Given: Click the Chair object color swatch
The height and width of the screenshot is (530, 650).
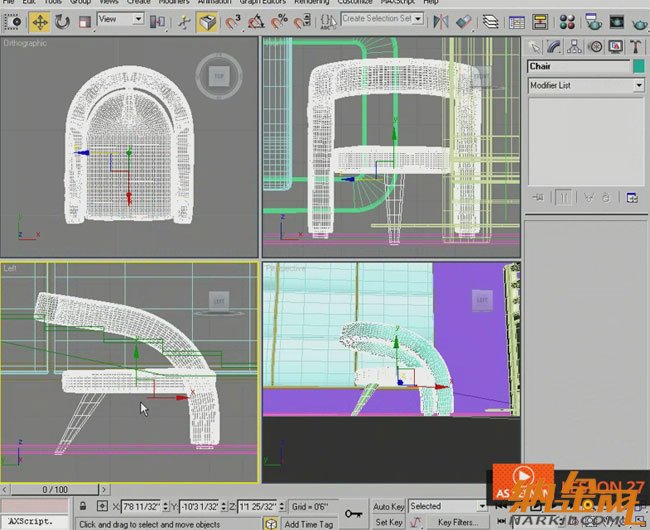Looking at the screenshot, I should [x=637, y=67].
